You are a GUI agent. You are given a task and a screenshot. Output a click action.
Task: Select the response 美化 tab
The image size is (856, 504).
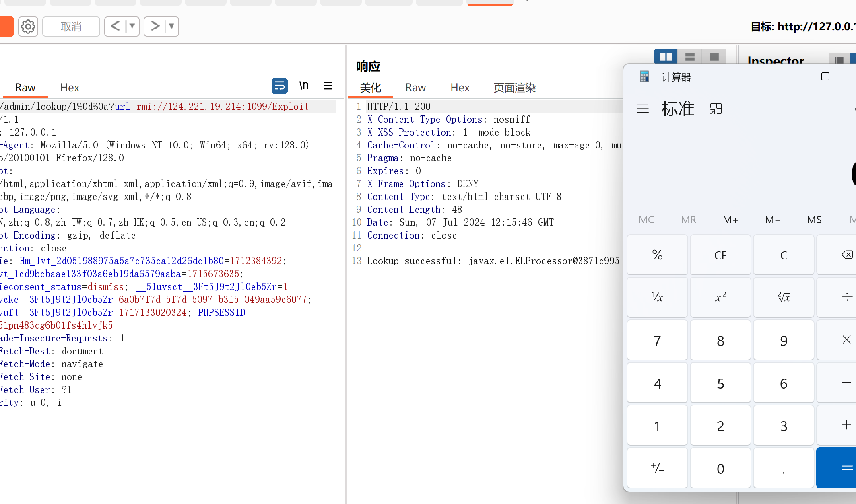pos(370,88)
